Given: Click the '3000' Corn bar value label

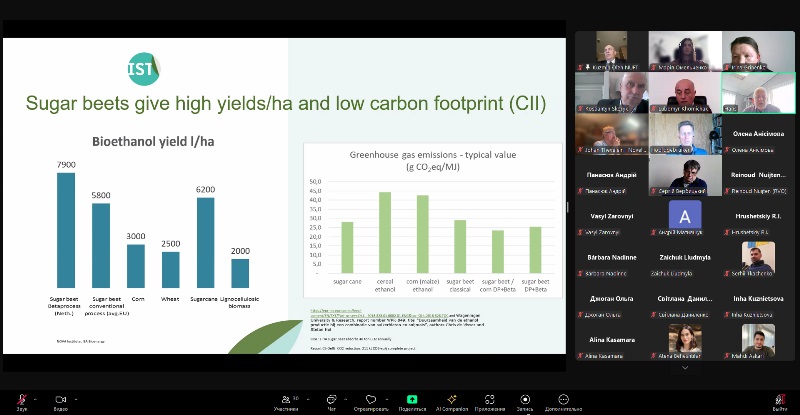Looking at the screenshot, I should click(x=136, y=236).
